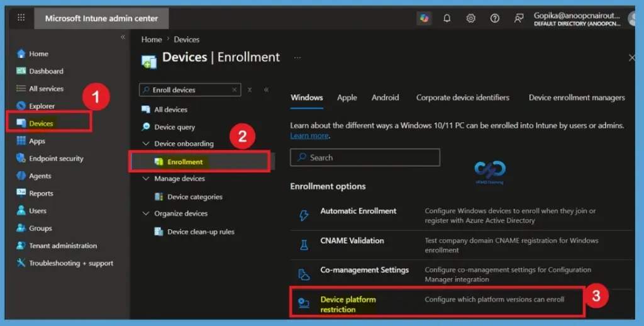Click the Home icon in left navigation
This screenshot has width=644, height=326.
(x=21, y=54)
